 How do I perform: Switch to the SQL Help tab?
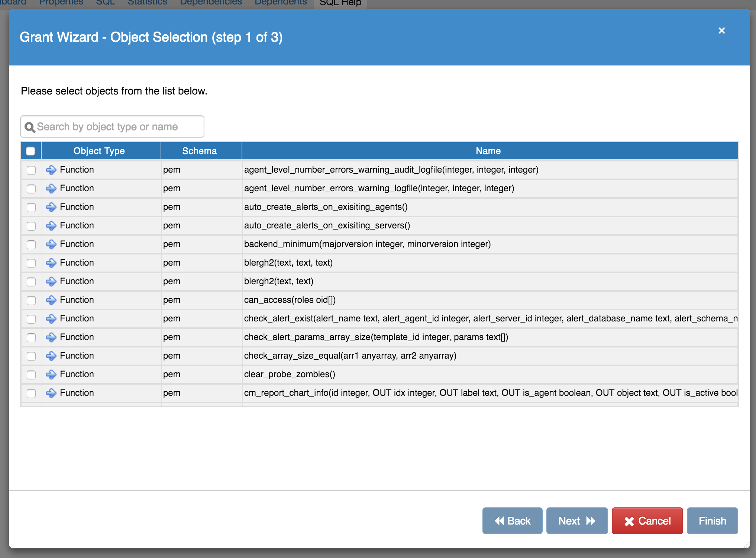click(x=340, y=3)
